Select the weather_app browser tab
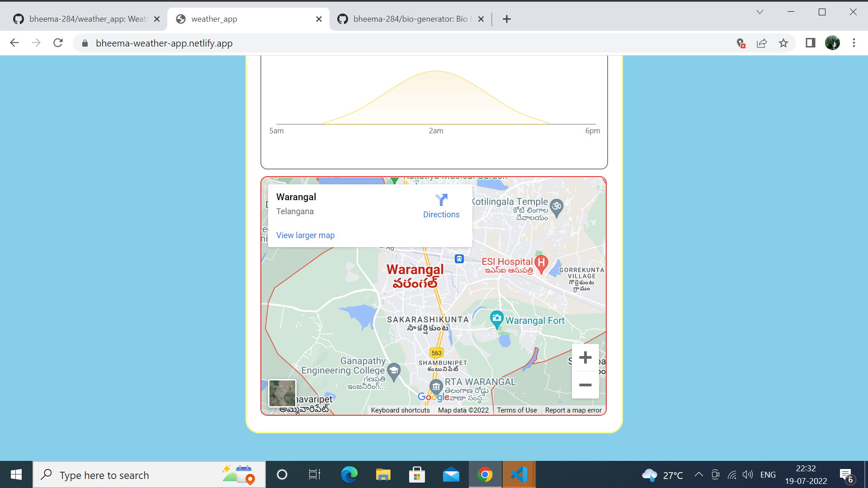The image size is (868, 488). [248, 19]
